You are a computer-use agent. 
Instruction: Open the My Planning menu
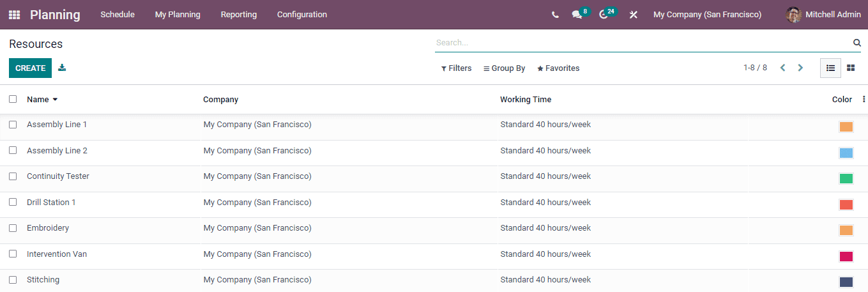(x=178, y=15)
